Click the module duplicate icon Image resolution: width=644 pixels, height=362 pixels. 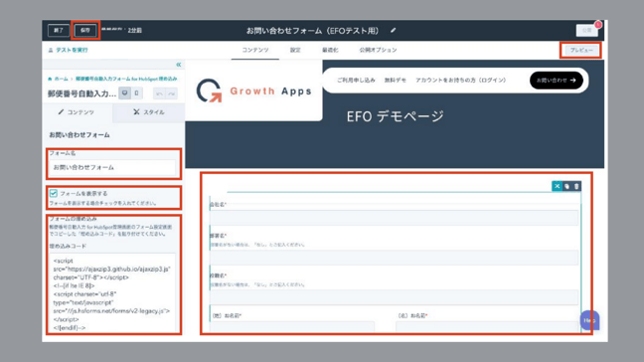tap(566, 186)
